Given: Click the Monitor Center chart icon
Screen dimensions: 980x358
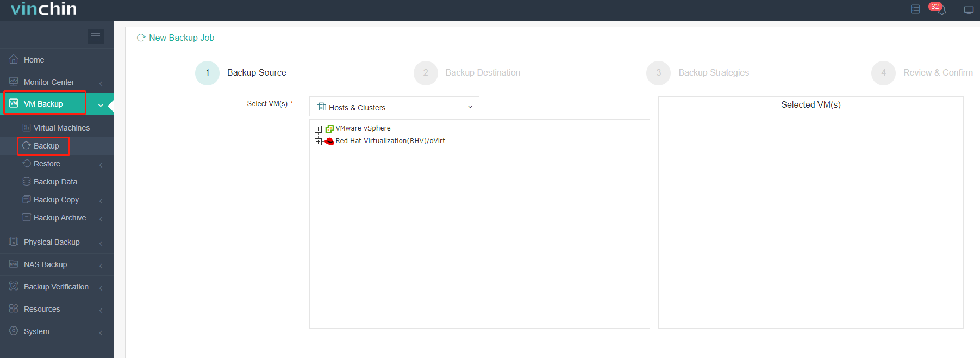Looking at the screenshot, I should tap(14, 82).
